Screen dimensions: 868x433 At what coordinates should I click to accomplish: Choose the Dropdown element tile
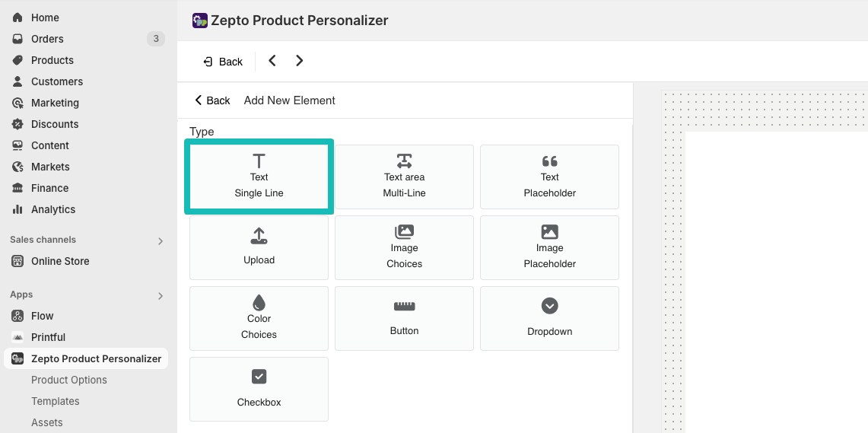(x=550, y=318)
